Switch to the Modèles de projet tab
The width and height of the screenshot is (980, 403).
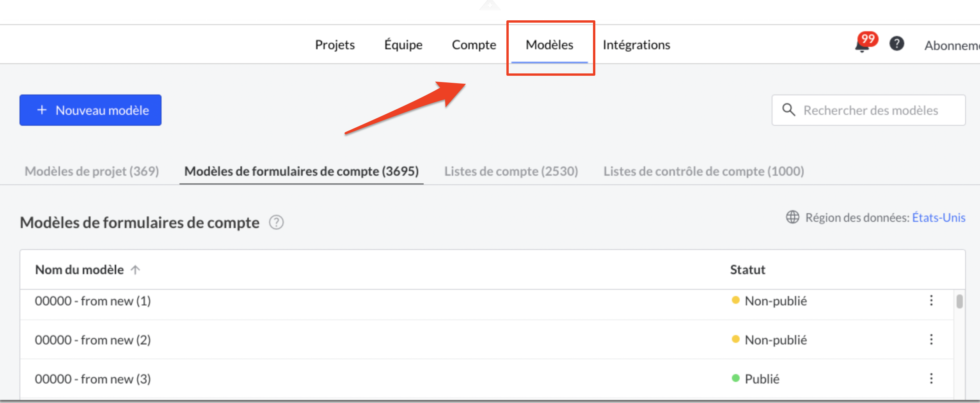coord(91,171)
